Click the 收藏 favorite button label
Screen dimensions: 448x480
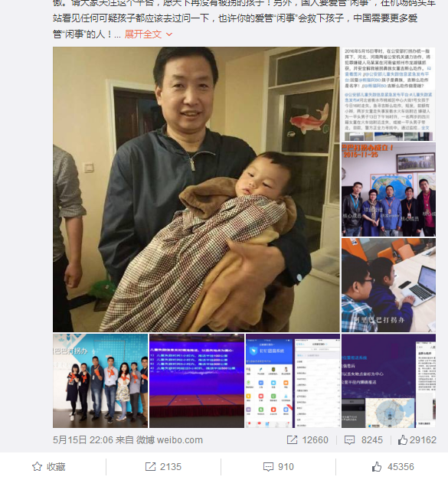pos(56,467)
